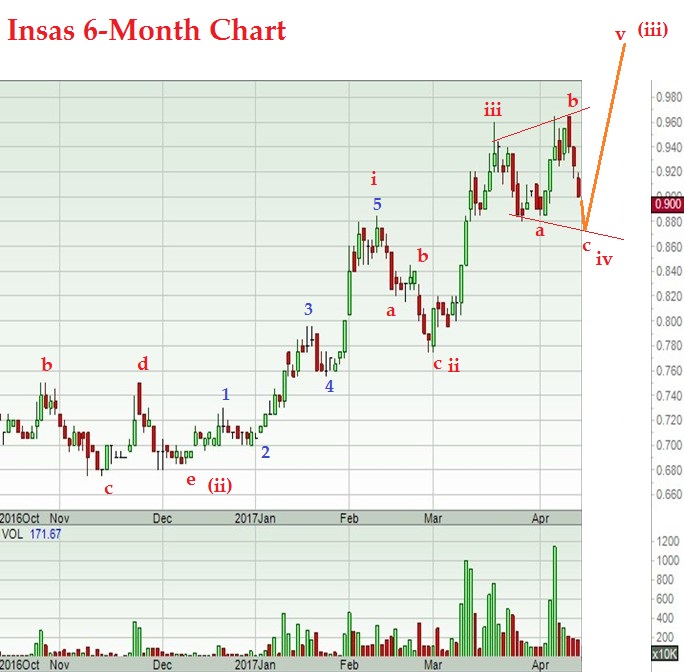Image resolution: width=684 pixels, height=672 pixels.
Task: Click the 0.840 price axis value
Action: 669,271
